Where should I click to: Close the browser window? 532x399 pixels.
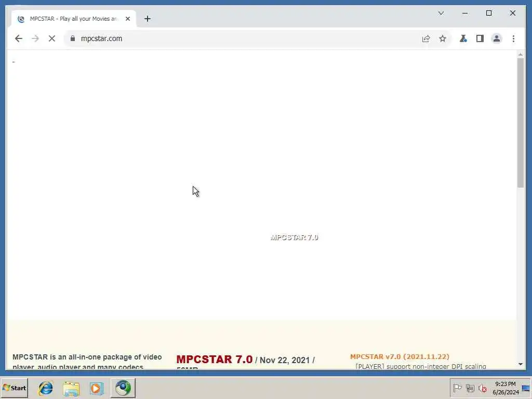513,13
